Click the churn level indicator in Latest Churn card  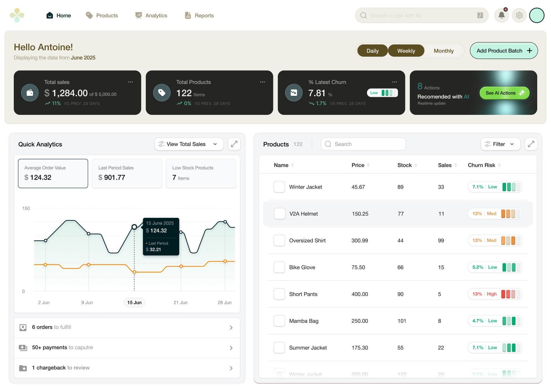382,93
